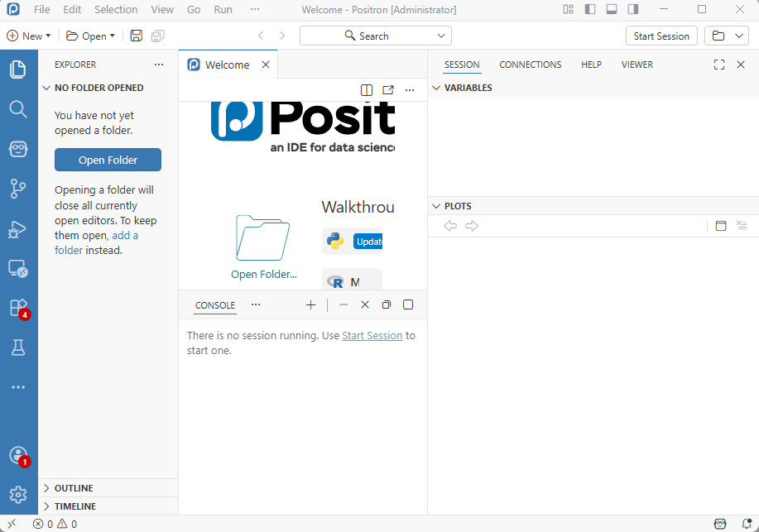The width and height of the screenshot is (759, 532).
Task: Toggle the primary side bar layout button
Action: pos(589,10)
